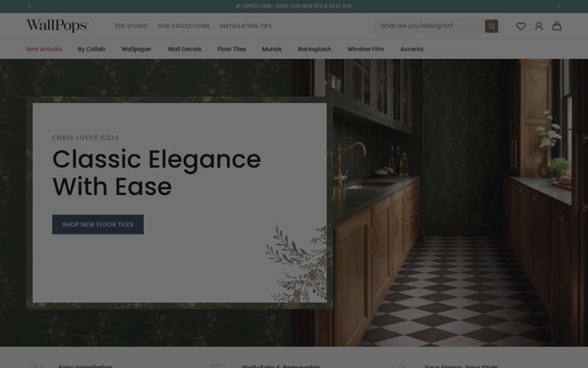Focus the 'What are you looking for?' search field

[x=430, y=26]
